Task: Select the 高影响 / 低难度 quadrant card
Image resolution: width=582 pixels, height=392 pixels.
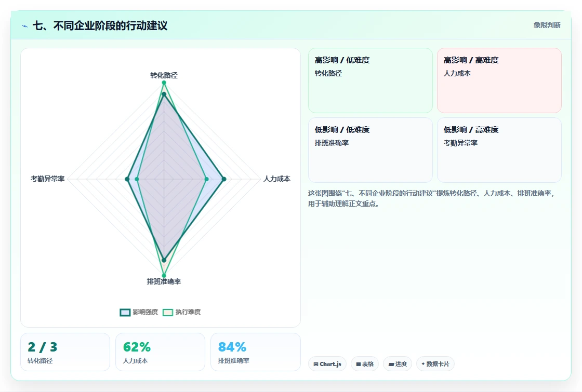Action: tap(371, 80)
